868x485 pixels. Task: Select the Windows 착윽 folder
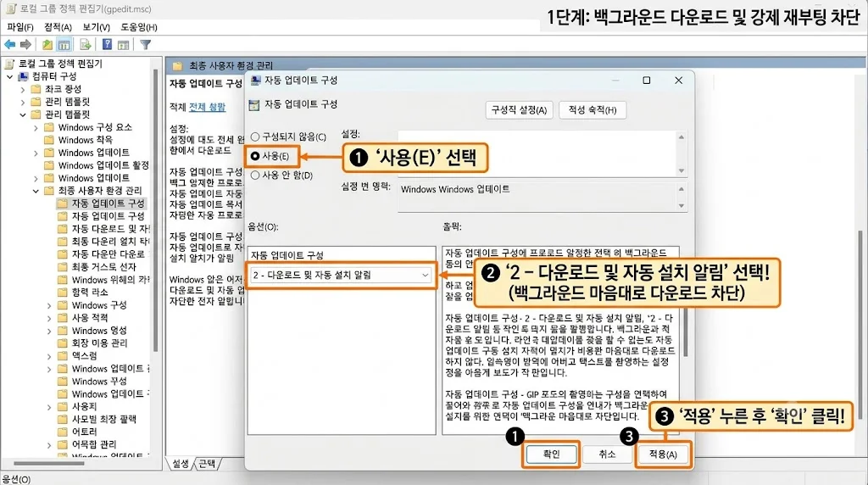tap(85, 140)
